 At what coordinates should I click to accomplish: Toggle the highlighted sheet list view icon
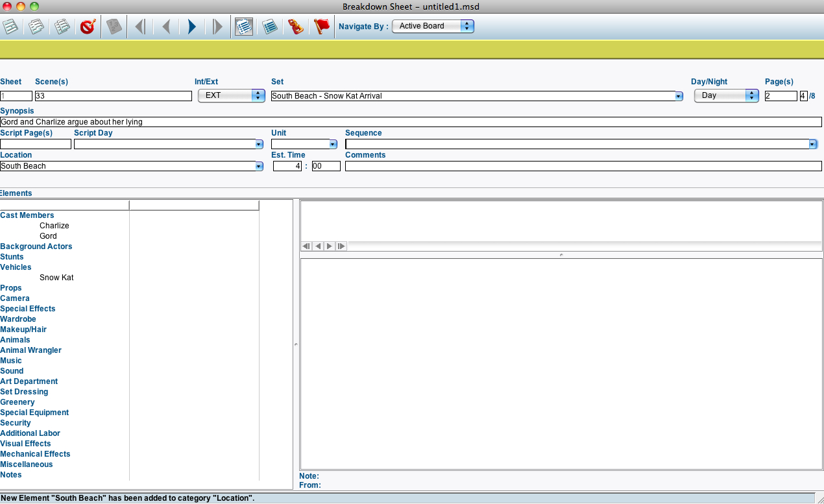[244, 27]
